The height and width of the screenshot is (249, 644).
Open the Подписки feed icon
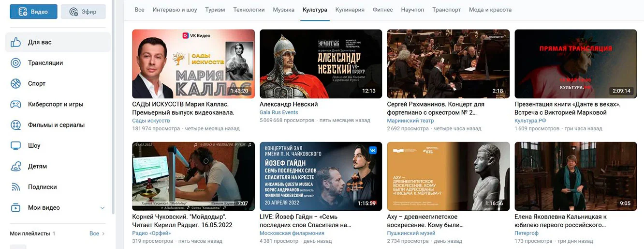(x=16, y=187)
